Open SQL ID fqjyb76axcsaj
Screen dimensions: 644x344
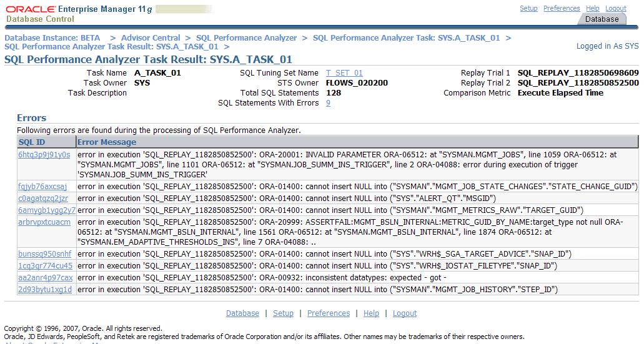pyautogui.click(x=42, y=187)
